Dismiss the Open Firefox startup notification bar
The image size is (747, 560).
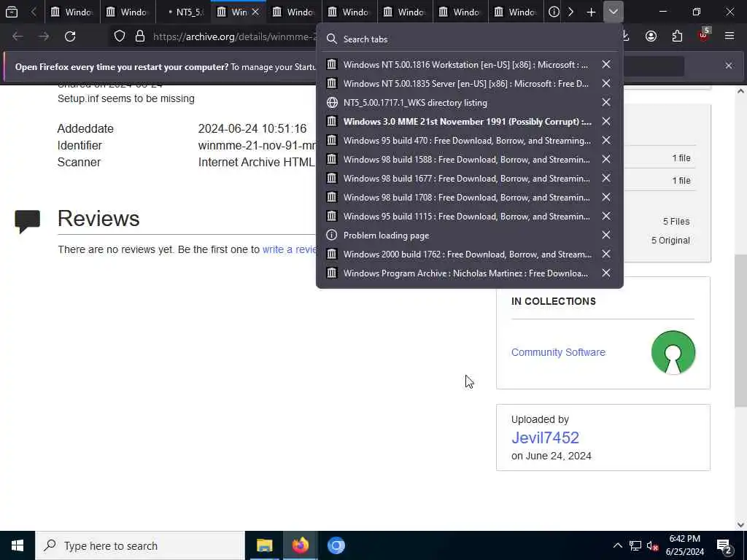point(729,66)
